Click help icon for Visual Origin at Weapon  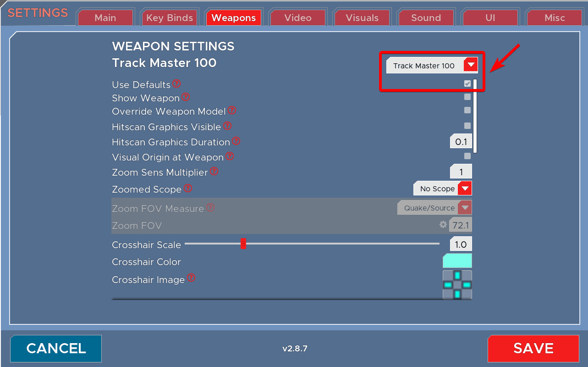[230, 156]
